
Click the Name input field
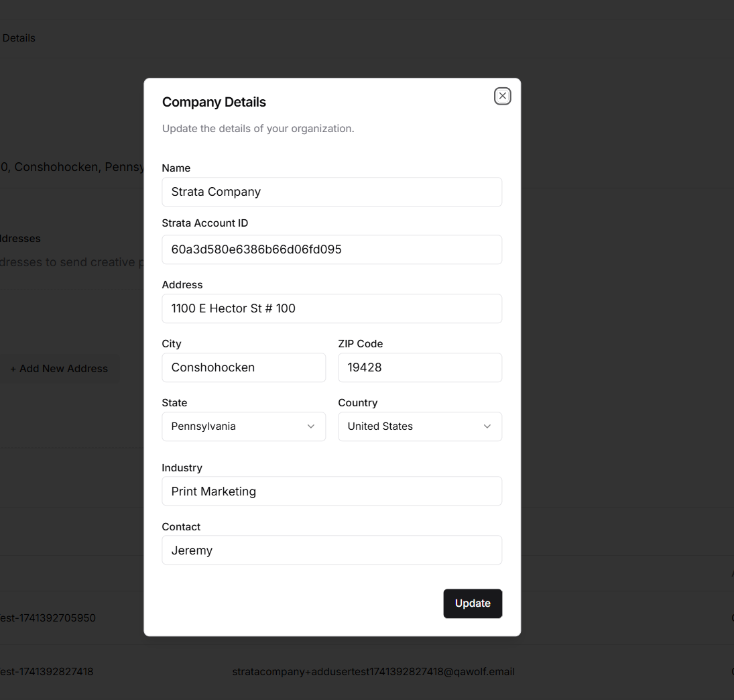[332, 192]
